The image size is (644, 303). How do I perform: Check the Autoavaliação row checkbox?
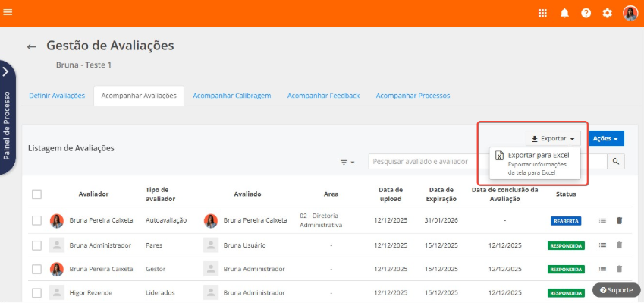tap(36, 221)
